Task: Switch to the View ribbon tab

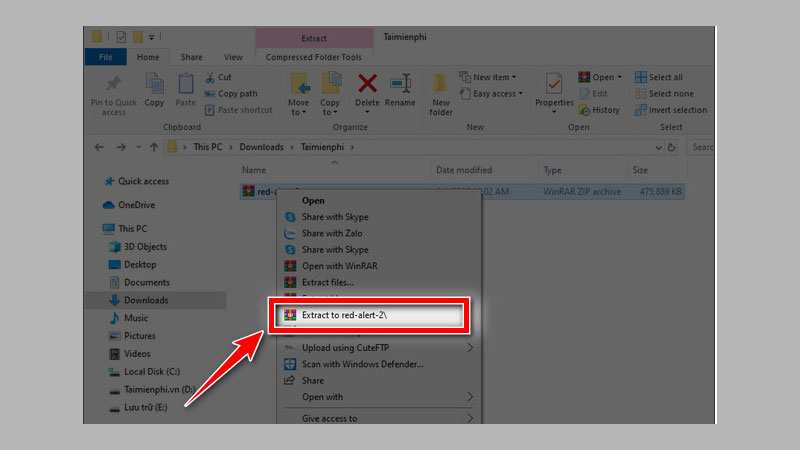Action: [233, 57]
